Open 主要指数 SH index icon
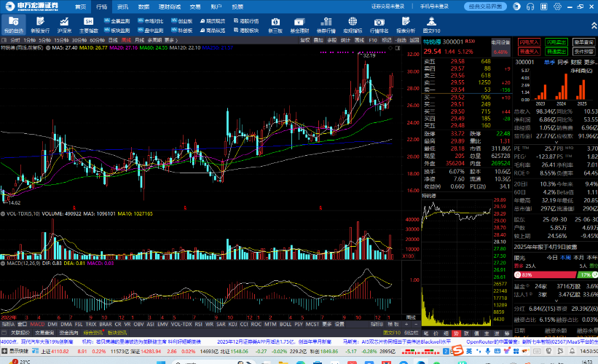 88,25
